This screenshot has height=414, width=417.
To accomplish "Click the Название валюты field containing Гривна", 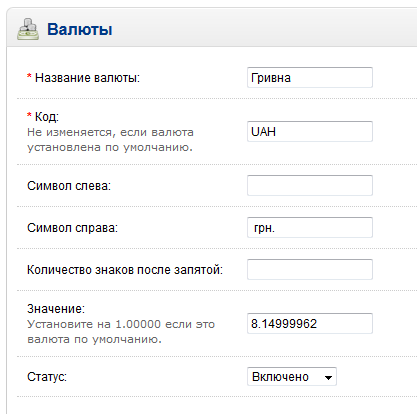I will (310, 77).
